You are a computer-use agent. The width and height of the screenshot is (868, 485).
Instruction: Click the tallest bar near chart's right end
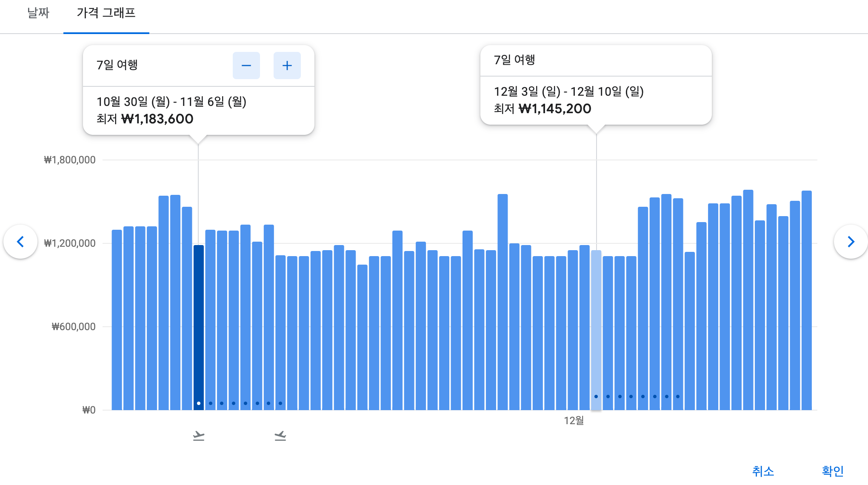[748, 298]
